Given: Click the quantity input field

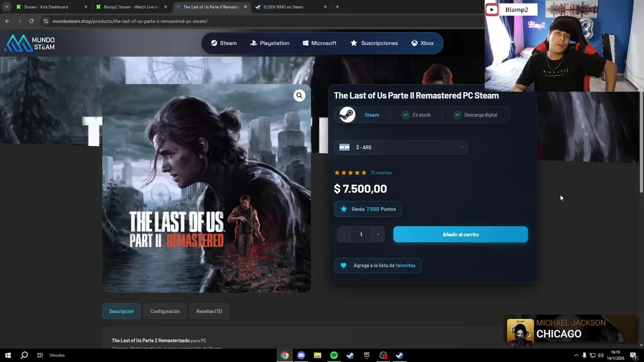Looking at the screenshot, I should click(361, 234).
